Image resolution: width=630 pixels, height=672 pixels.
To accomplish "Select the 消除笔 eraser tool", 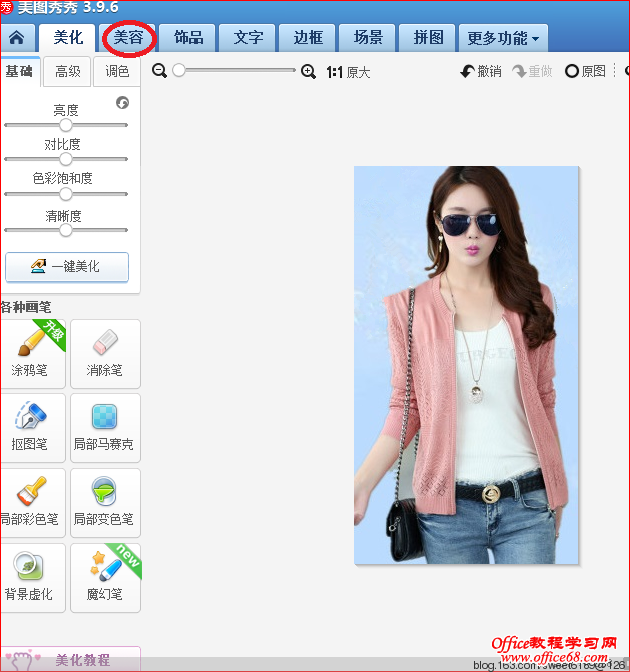I will point(105,354).
